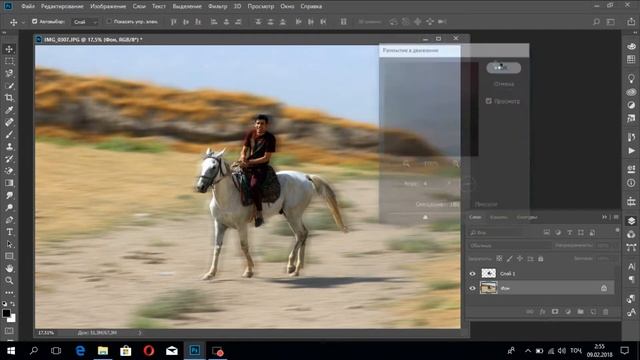Screen dimensions: 640x360
Task: Select the Zoom tool in toolbar
Action: tap(9, 281)
